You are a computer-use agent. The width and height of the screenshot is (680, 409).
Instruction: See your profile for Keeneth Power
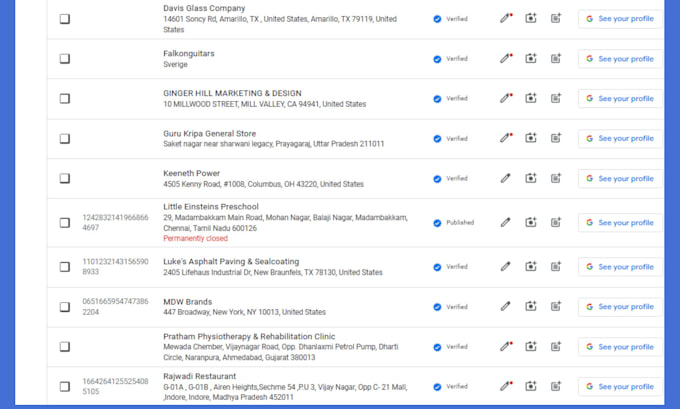pyautogui.click(x=620, y=178)
